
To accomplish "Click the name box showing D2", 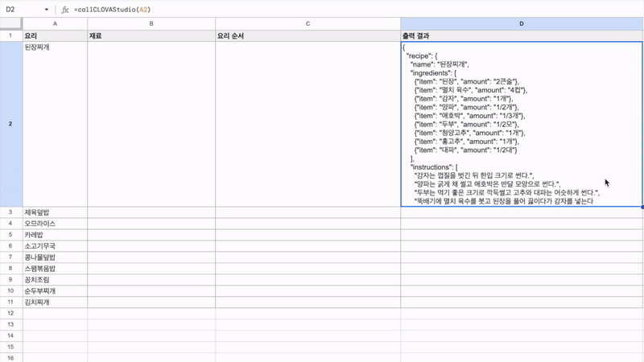I will tap(20, 10).
